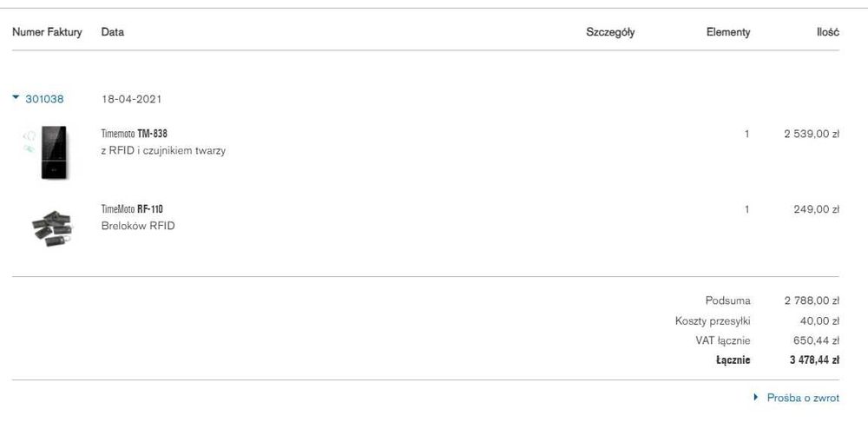This screenshot has height=422, width=868.
Task: Click the price 2 539,00 zł
Action: click(x=812, y=134)
